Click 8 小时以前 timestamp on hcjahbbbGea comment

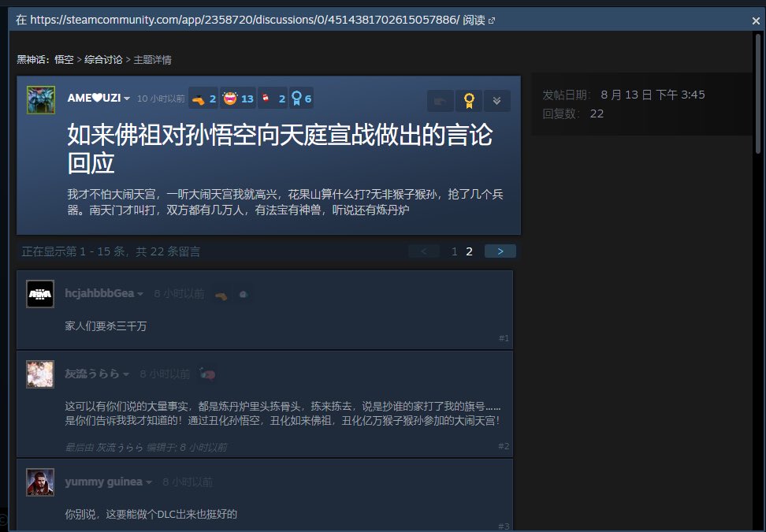180,294
